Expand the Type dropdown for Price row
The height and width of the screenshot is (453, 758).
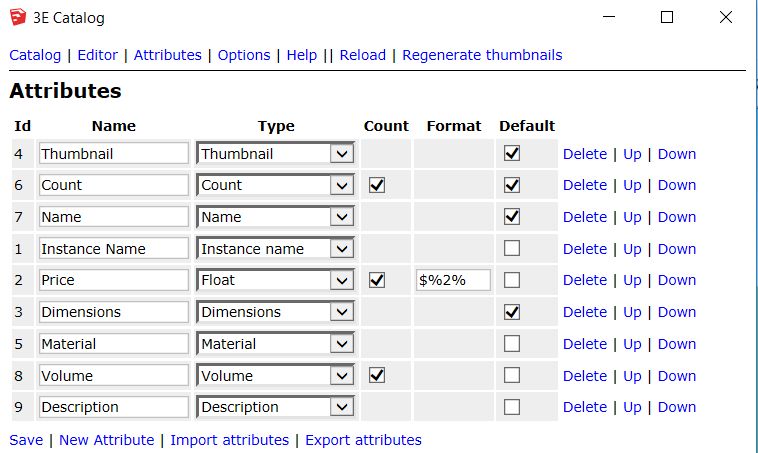click(276, 280)
